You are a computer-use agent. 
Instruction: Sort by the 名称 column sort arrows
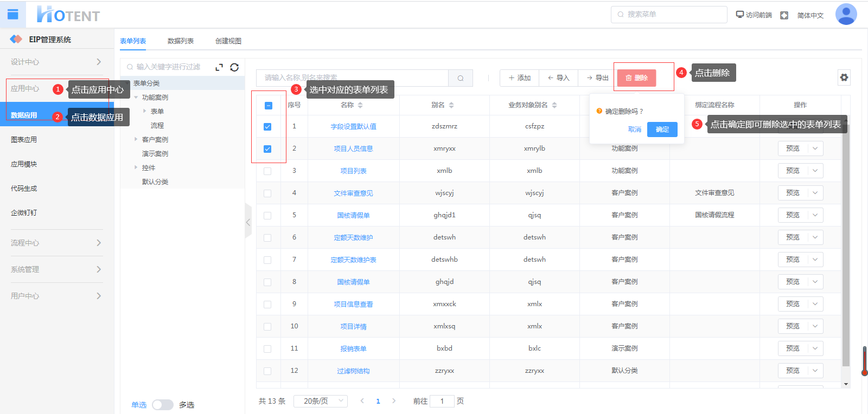pos(360,105)
